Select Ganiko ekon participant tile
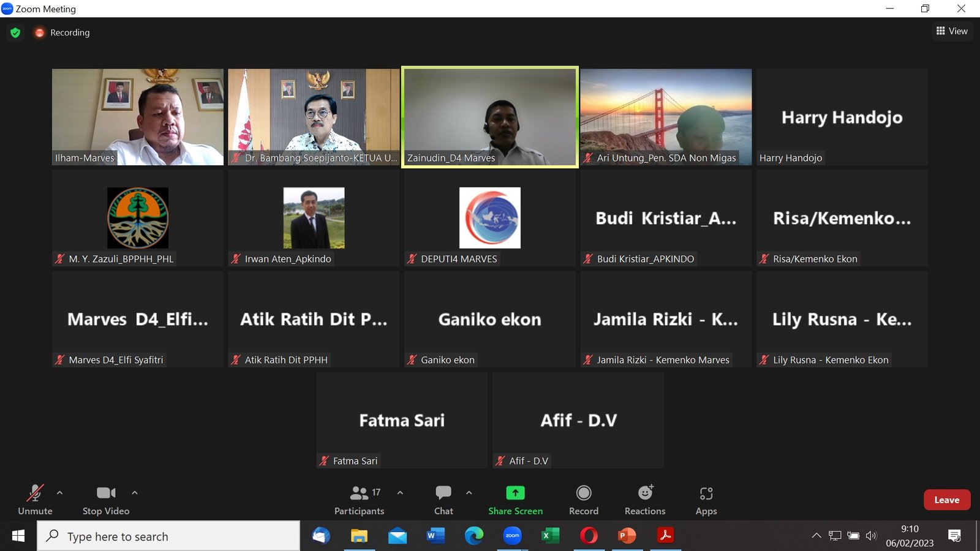 (490, 319)
